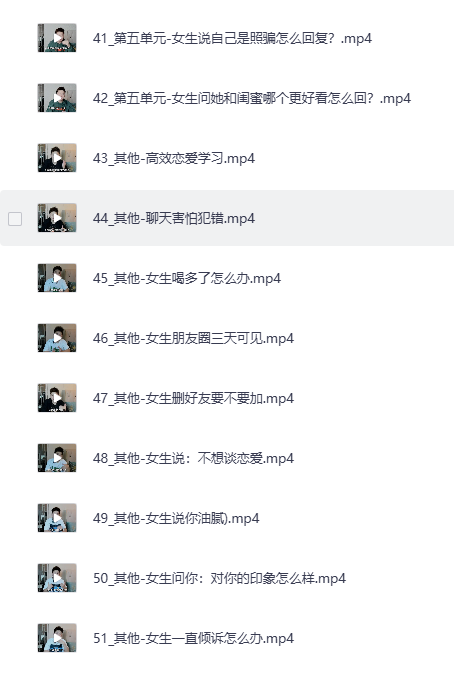The width and height of the screenshot is (454, 675).
Task: Select file name 43_其他-高效恋爱学习.mp4
Action: pyautogui.click(x=174, y=158)
